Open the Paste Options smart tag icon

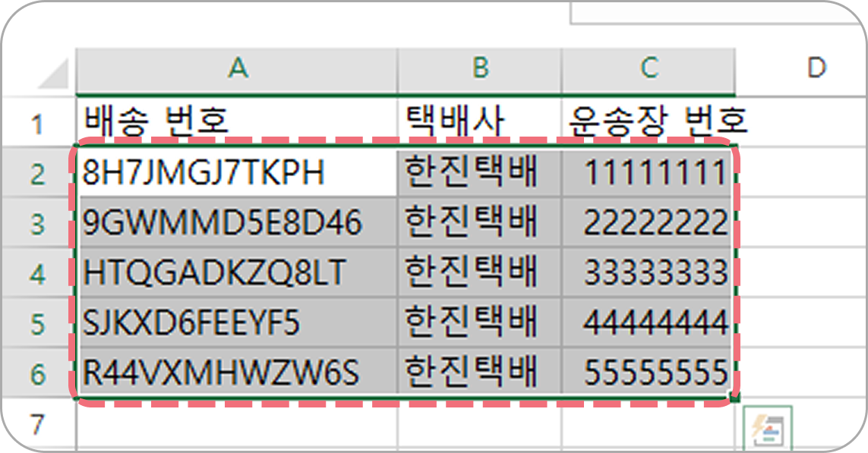click(769, 429)
